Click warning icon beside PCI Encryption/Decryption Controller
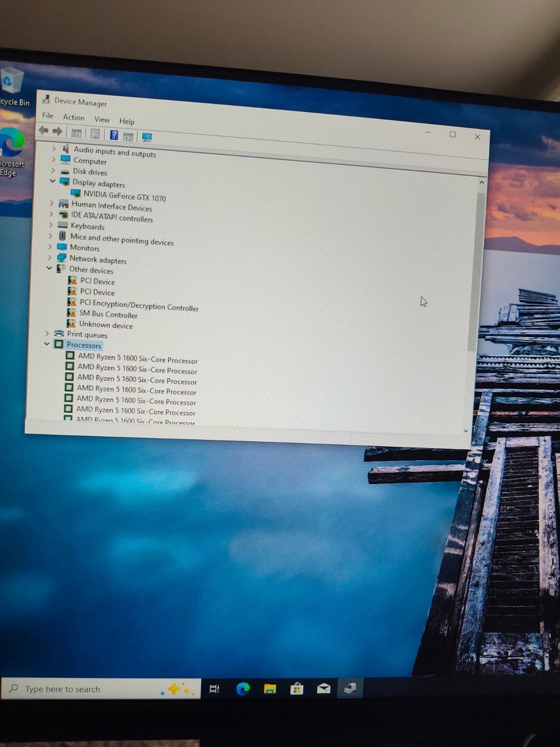Viewport: 560px width, 747px height. [x=71, y=302]
